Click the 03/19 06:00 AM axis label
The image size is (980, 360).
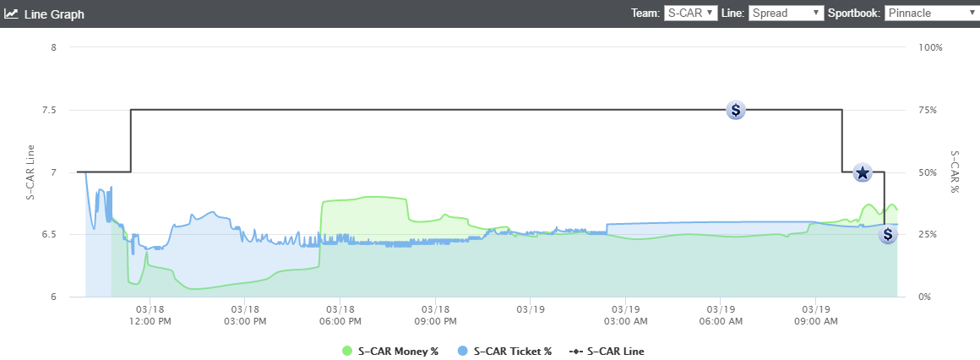[721, 315]
